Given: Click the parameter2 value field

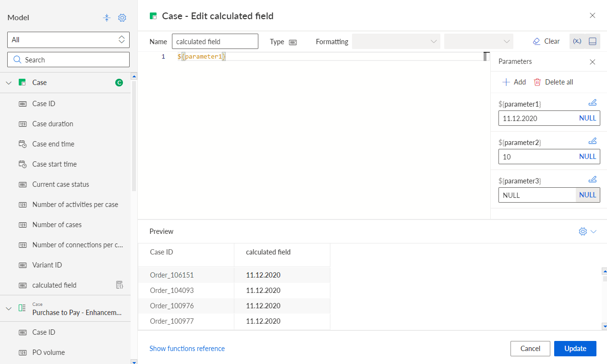Looking at the screenshot, I should click(x=537, y=157).
